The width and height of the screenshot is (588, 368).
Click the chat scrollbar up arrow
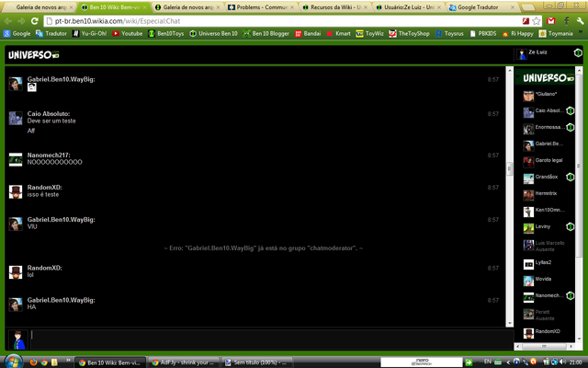pyautogui.click(x=509, y=70)
